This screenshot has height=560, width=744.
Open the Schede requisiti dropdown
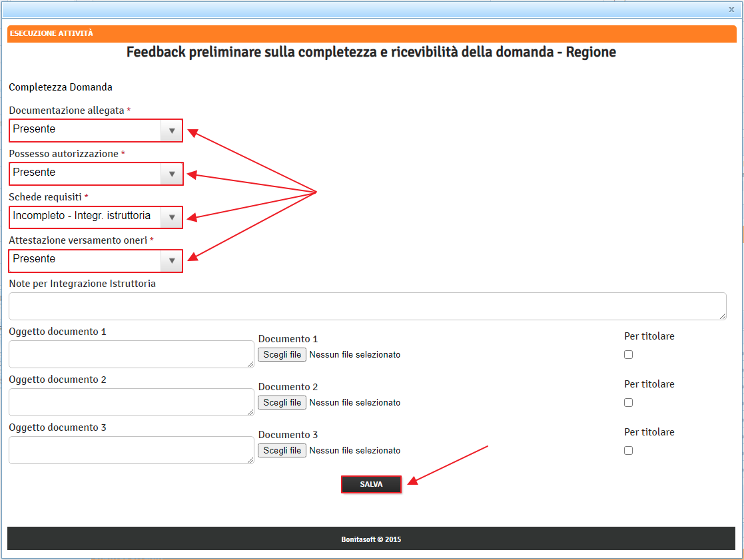tap(96, 217)
